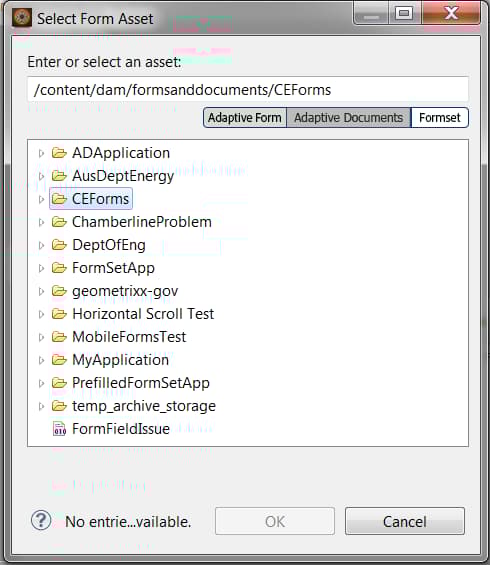Toggle the Adaptive Documents filter
The image size is (490, 565).
[x=348, y=118]
